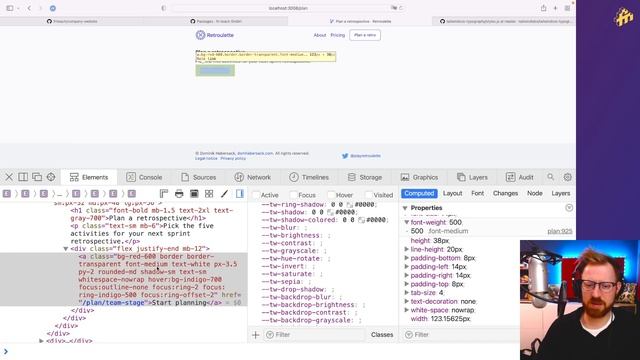Click the Classes button

382,335
